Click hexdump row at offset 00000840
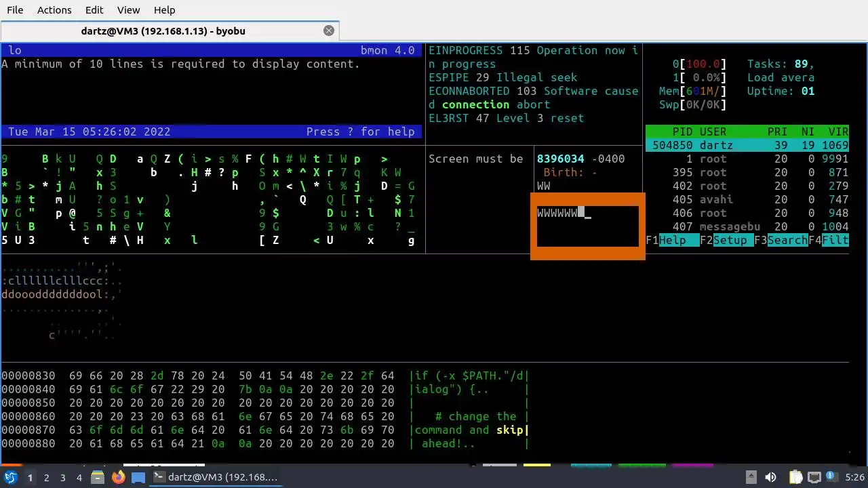Viewport: 868px width, 488px height. click(265, 389)
